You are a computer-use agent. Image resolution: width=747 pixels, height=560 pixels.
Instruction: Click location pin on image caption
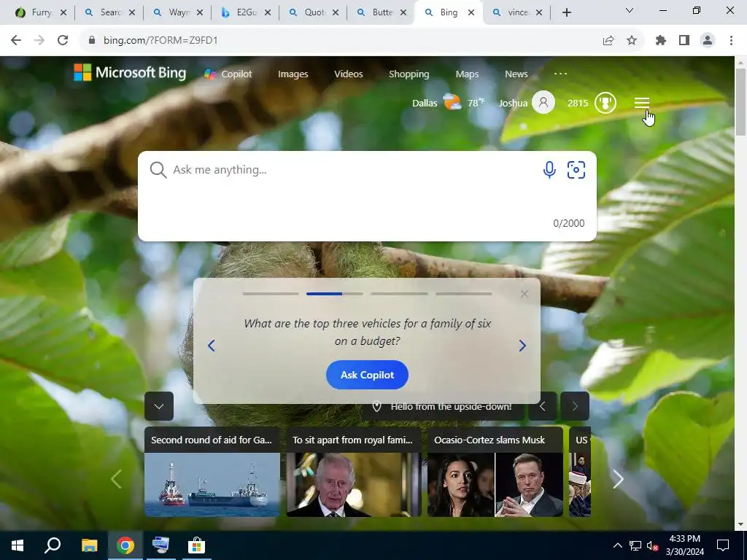pos(377,407)
